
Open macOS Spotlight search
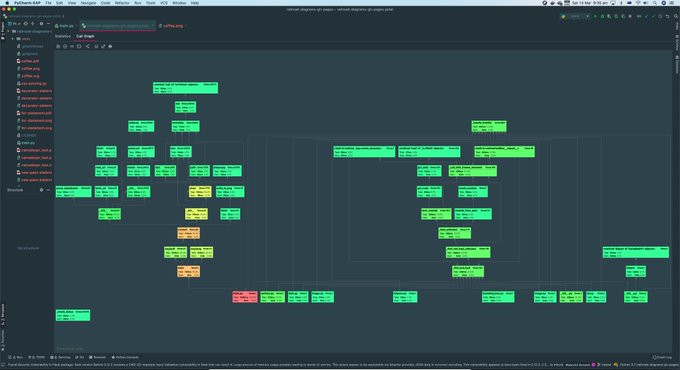[x=655, y=3]
